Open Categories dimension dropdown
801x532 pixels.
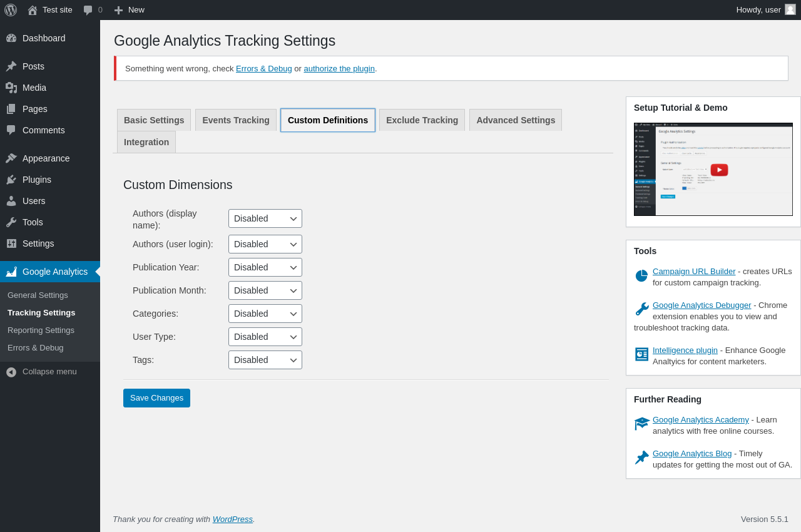pyautogui.click(x=265, y=314)
